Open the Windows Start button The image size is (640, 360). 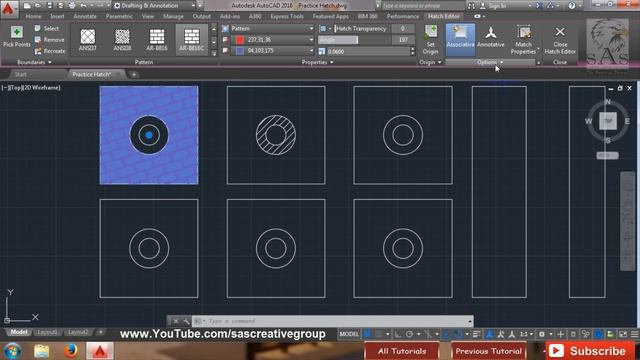point(12,351)
